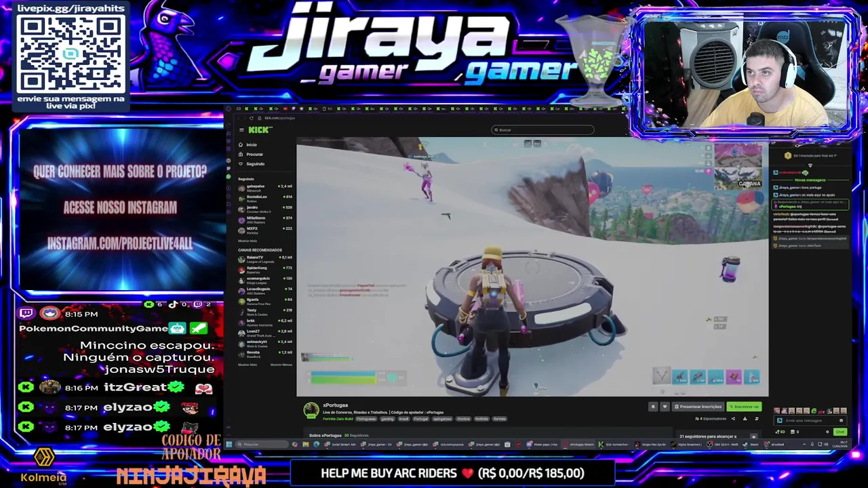Collapse the pinned chat banner arrow
The height and width of the screenshot is (488, 868).
click(810, 165)
